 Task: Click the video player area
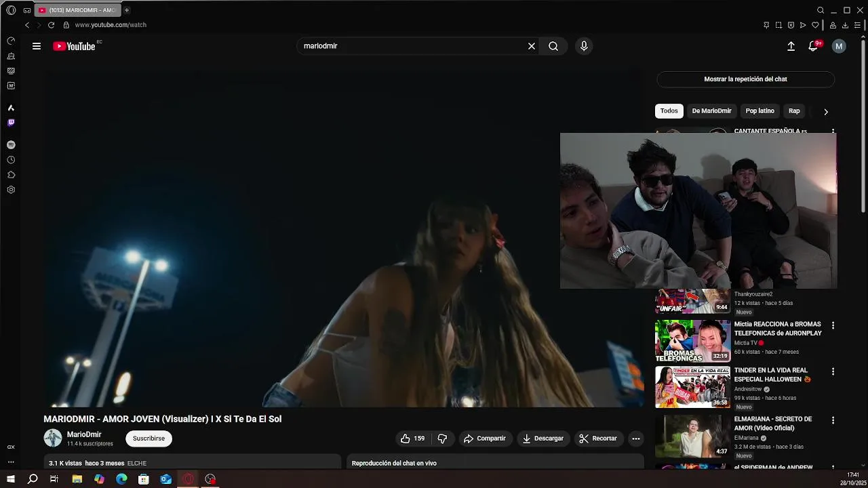click(x=344, y=237)
